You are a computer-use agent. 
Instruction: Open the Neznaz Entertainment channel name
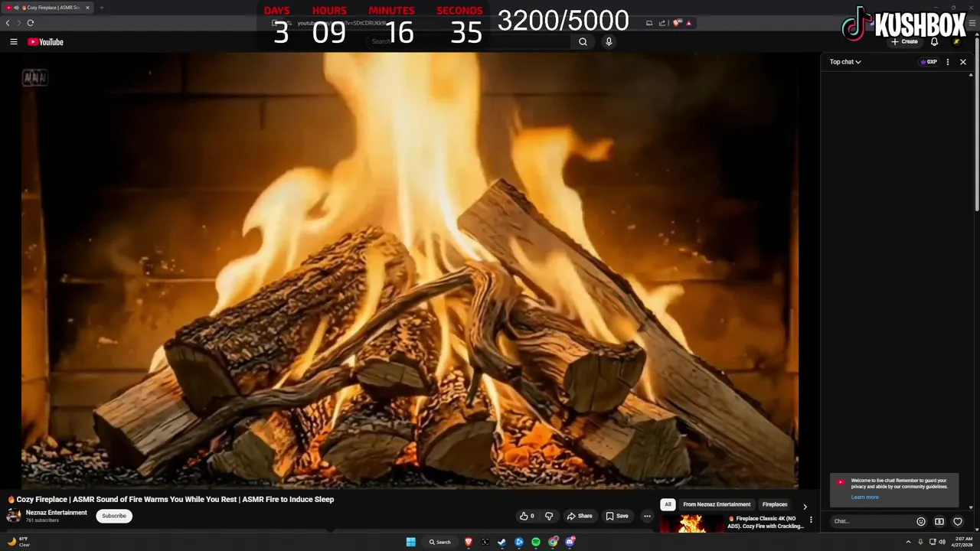coord(57,513)
